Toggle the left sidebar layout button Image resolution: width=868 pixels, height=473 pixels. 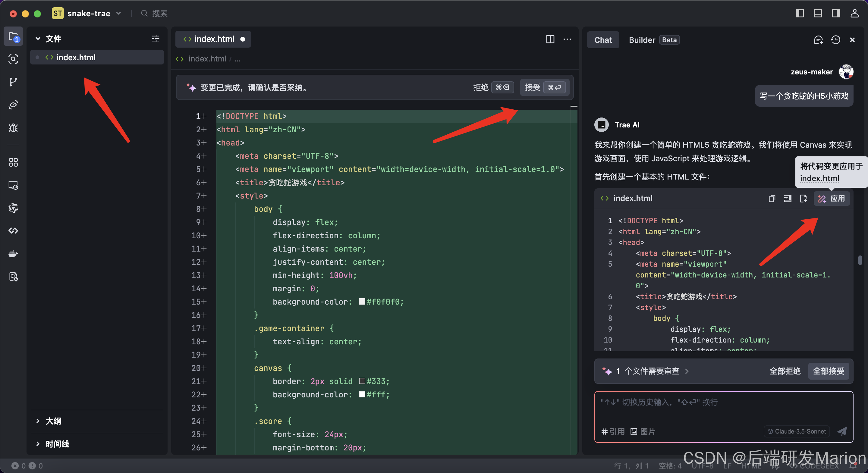point(800,14)
